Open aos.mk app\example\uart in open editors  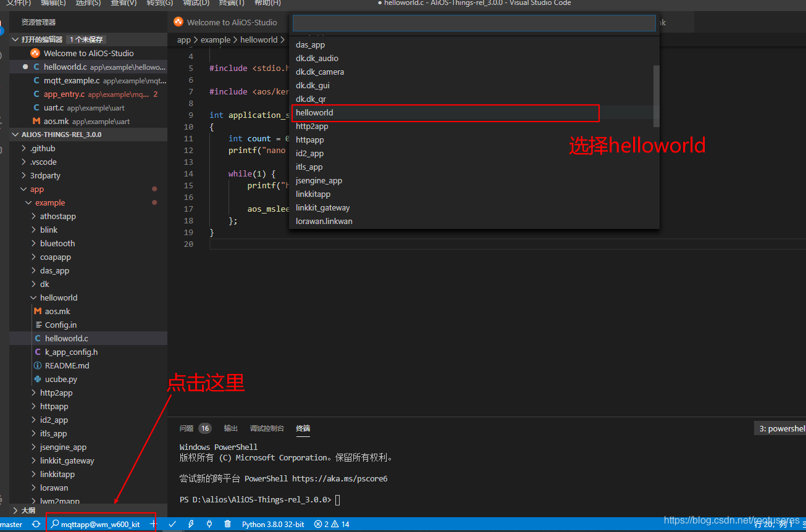88,121
